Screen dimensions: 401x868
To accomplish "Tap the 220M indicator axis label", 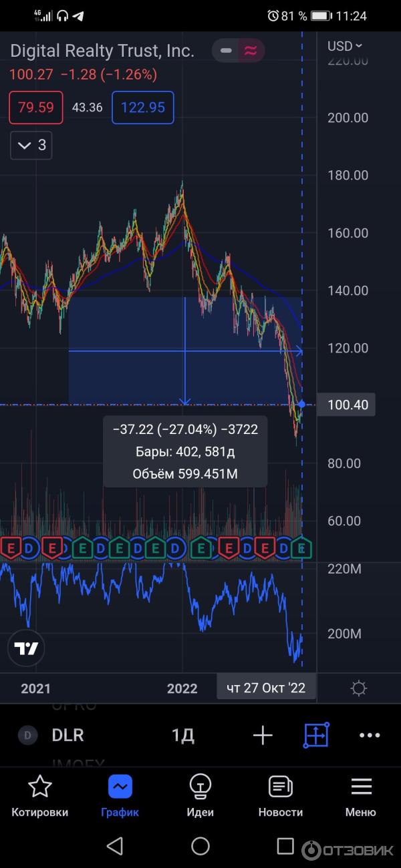I will pos(344,569).
